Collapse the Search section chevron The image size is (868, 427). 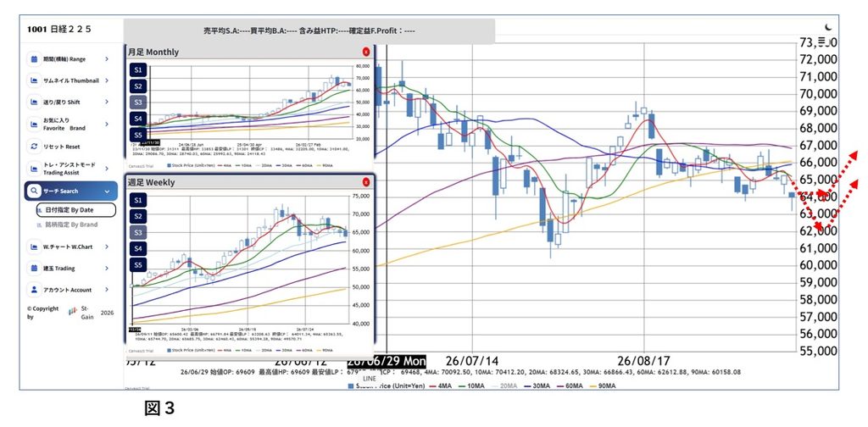107,191
